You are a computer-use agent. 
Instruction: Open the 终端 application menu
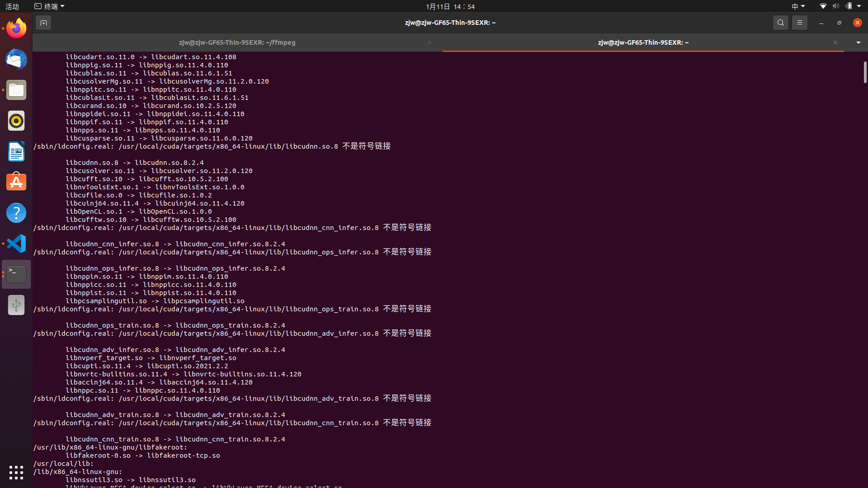click(49, 6)
